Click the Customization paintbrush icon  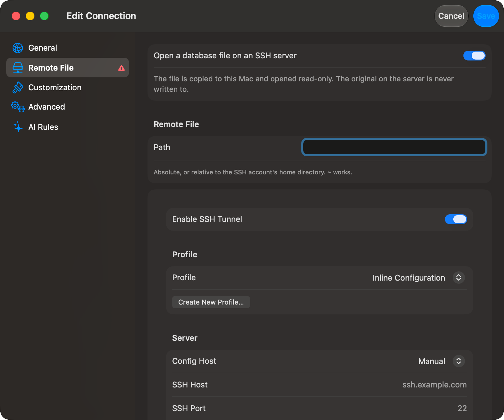click(x=18, y=87)
